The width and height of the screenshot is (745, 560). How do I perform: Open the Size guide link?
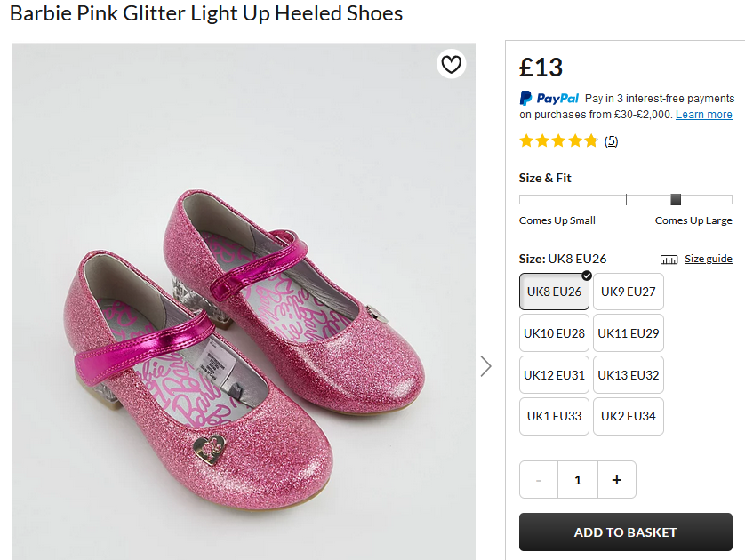click(x=708, y=259)
